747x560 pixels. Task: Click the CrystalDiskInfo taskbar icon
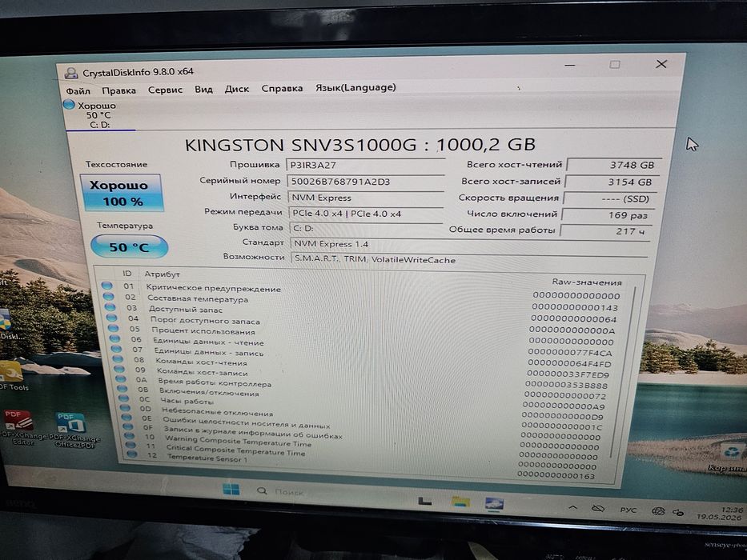point(494,503)
